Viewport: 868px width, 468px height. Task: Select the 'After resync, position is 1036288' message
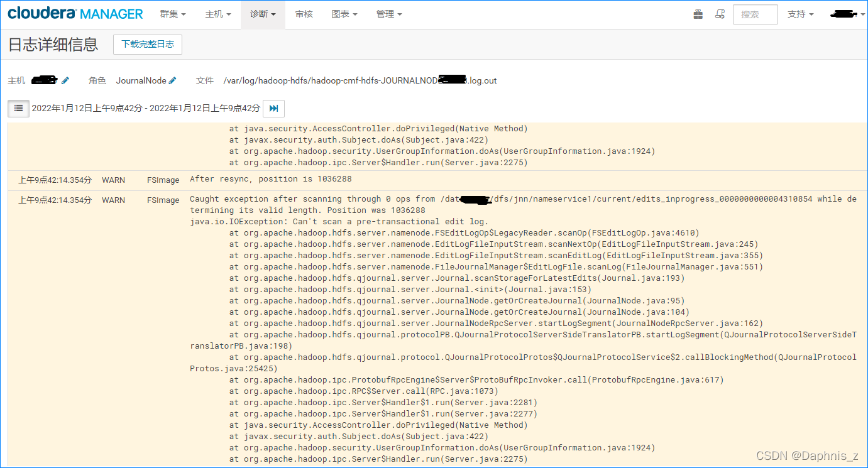[x=271, y=179]
